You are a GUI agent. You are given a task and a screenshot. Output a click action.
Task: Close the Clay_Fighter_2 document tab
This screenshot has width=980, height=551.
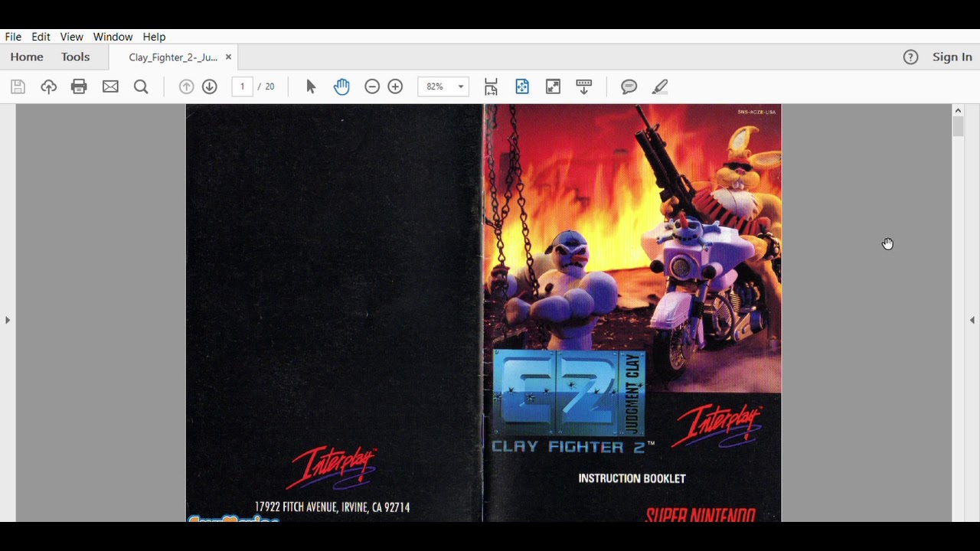[228, 57]
